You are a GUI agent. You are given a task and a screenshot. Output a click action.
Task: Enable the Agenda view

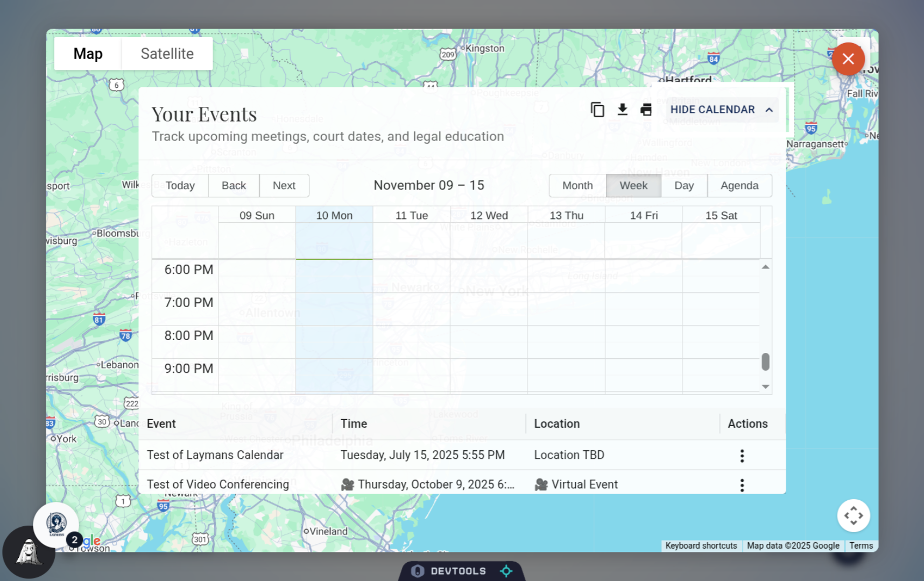coord(739,185)
